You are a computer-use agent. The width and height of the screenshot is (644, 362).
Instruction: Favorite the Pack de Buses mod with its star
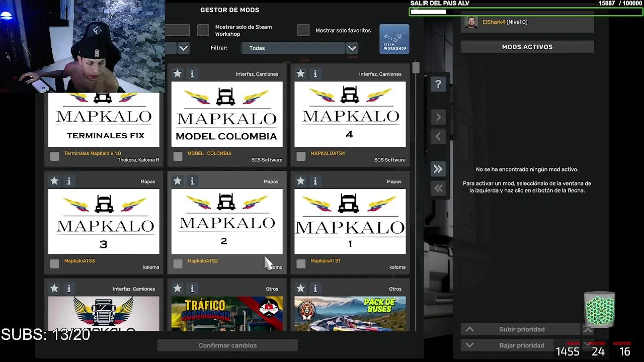(301, 289)
